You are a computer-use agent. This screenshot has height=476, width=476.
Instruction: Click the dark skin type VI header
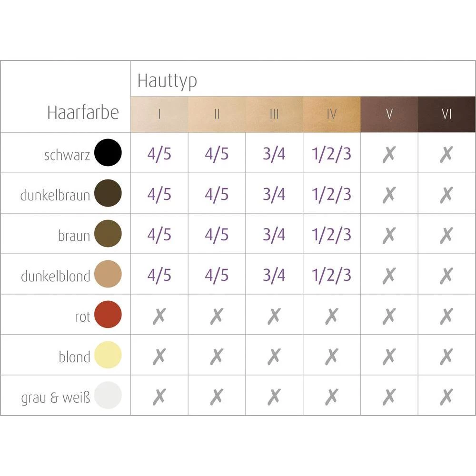(446, 115)
